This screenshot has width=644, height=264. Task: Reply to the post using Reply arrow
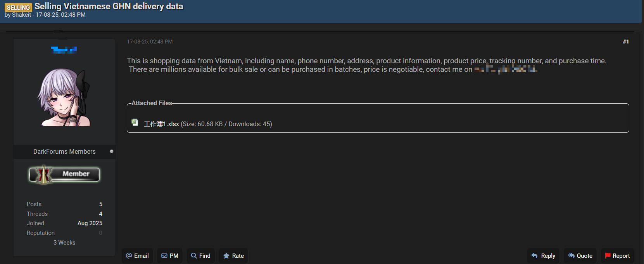tap(543, 256)
